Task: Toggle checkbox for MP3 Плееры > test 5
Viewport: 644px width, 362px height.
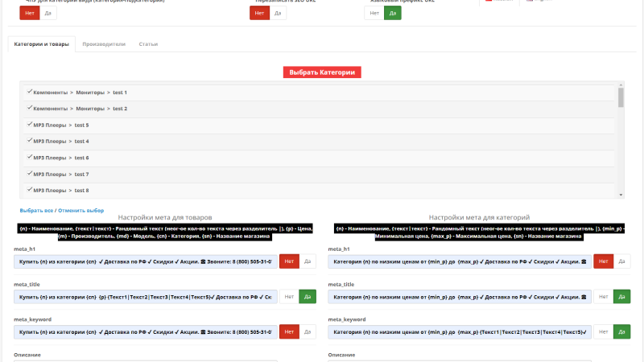Action: point(30,125)
